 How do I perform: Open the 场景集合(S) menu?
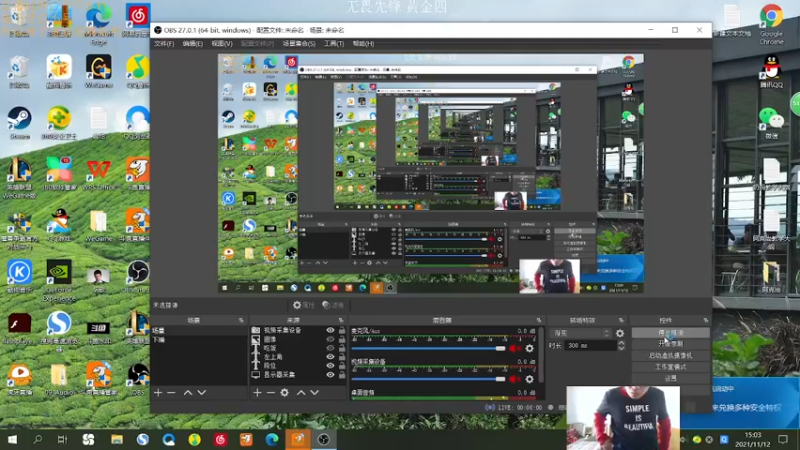(299, 44)
